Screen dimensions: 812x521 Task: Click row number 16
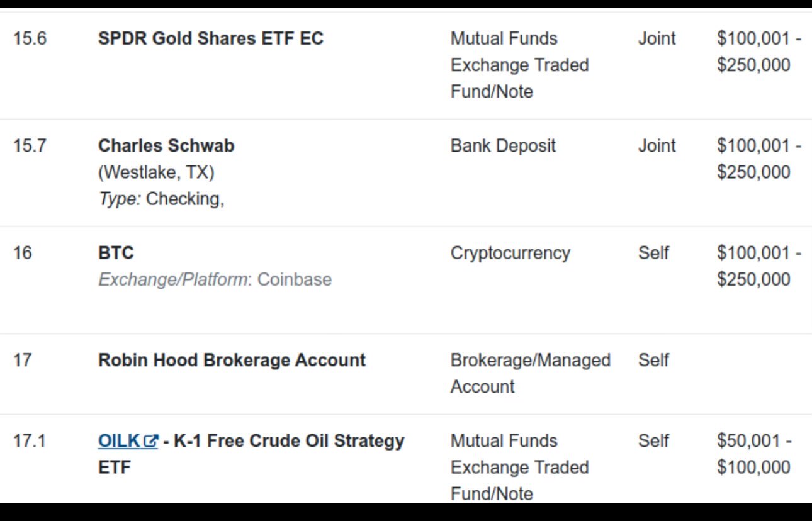tap(22, 253)
